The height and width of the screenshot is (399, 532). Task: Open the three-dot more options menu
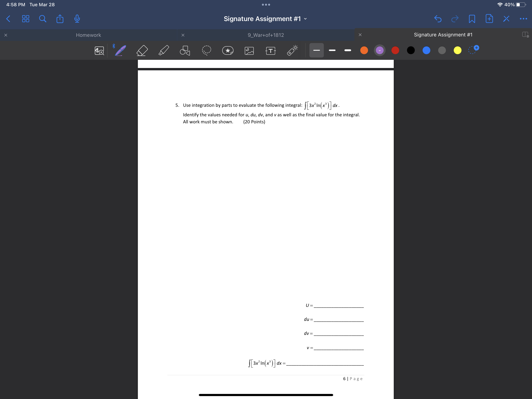point(523,19)
